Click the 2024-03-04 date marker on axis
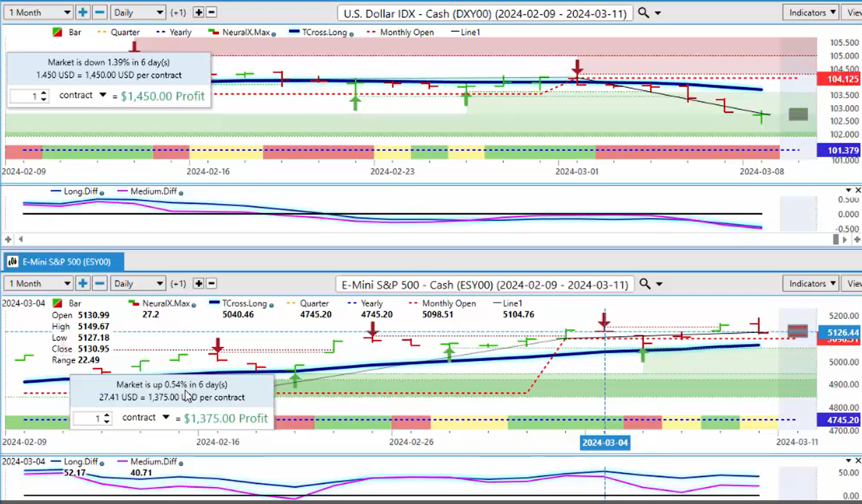Screen dimensions: 862x504 pos(605,442)
